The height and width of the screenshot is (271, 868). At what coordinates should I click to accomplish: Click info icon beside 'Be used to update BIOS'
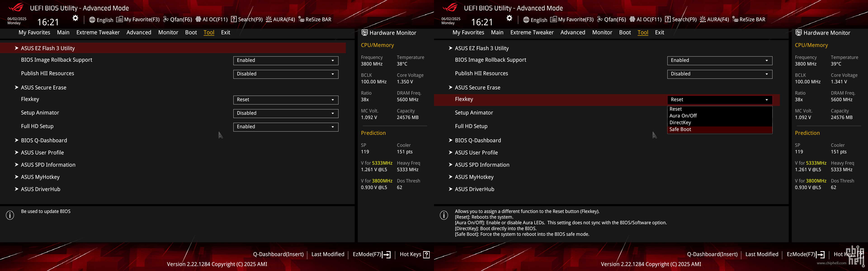coord(10,215)
